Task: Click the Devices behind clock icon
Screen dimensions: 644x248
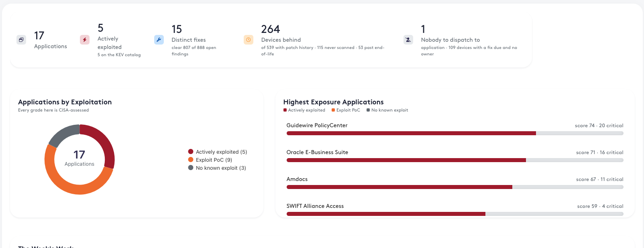Action: coord(249,40)
